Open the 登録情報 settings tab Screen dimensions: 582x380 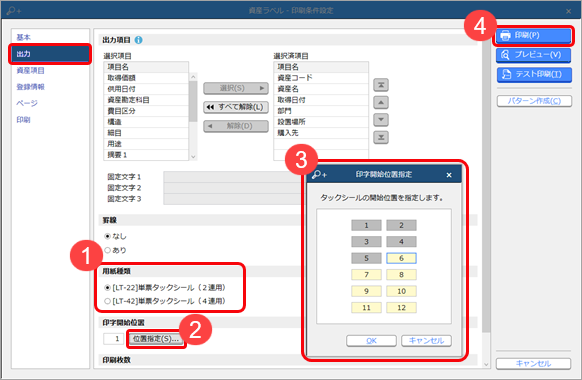50,86
